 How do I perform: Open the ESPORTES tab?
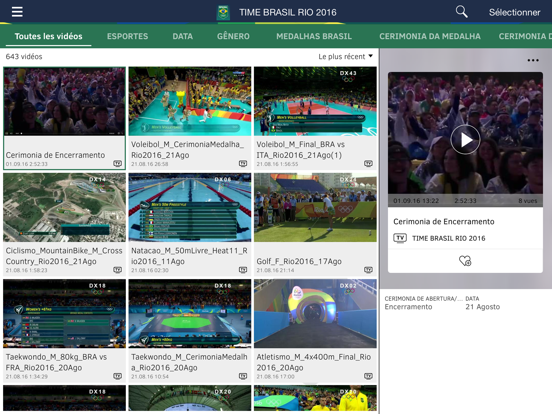point(127,36)
